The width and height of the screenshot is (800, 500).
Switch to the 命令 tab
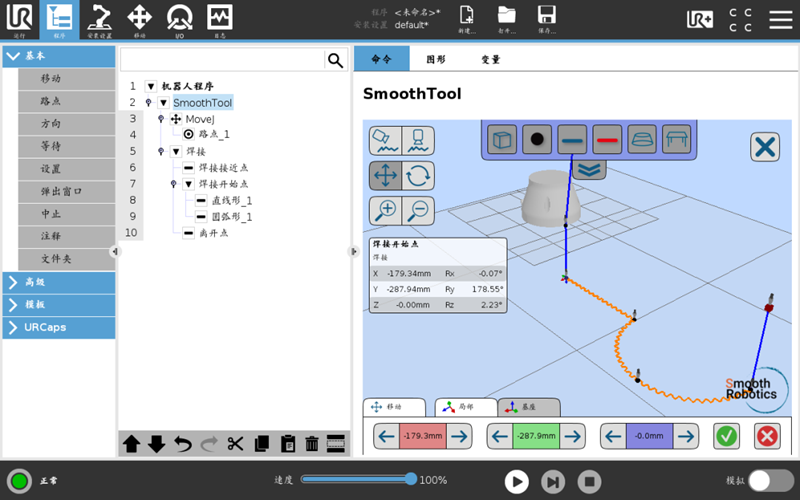pyautogui.click(x=382, y=59)
